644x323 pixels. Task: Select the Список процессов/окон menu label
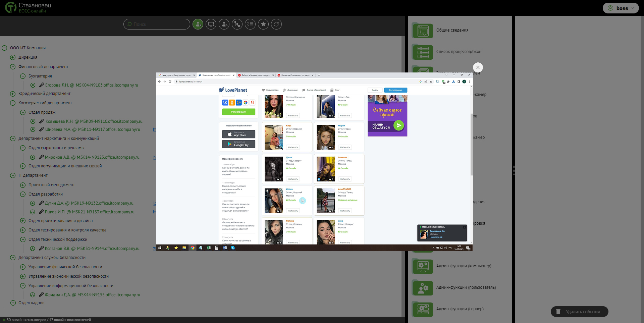459,52
